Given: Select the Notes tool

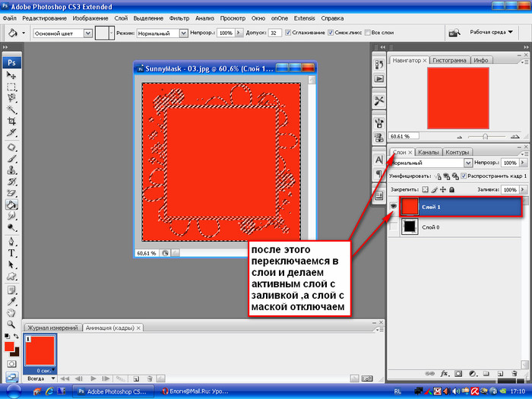Looking at the screenshot, I should tap(11, 290).
